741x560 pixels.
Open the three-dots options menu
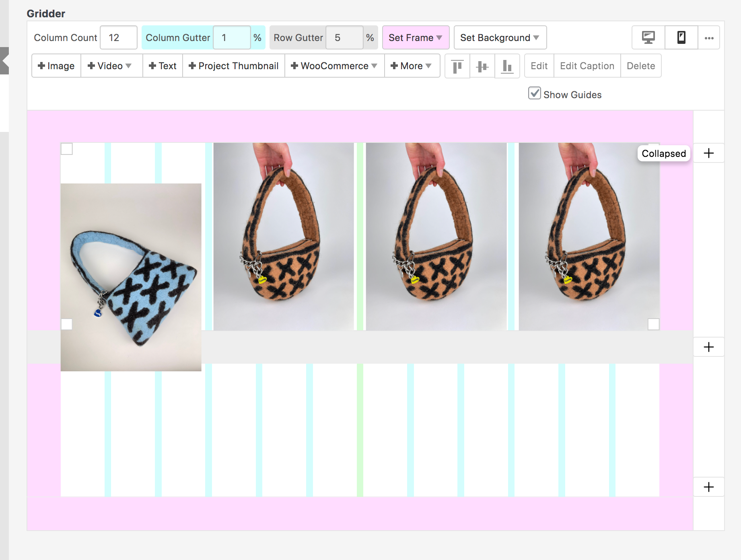click(x=709, y=38)
